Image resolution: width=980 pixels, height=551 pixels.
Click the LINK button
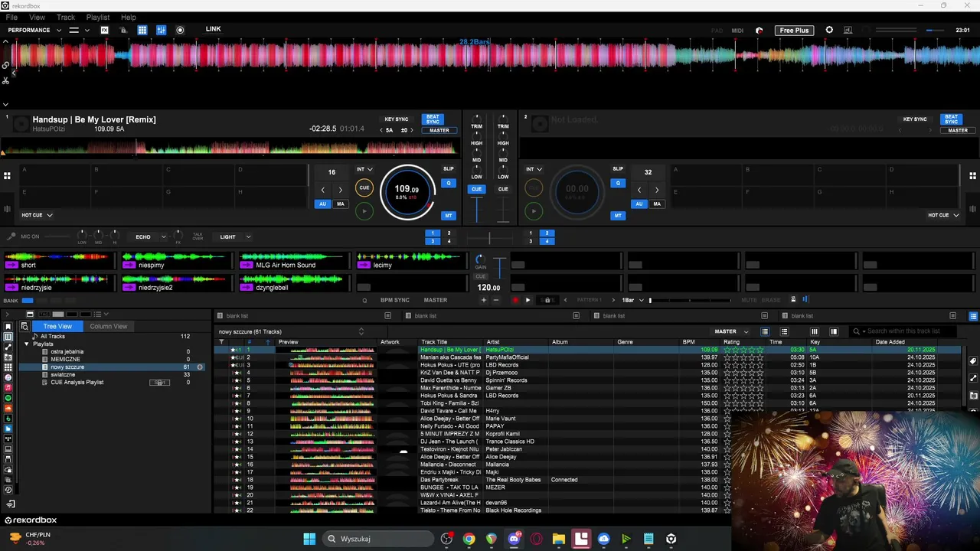tap(213, 29)
